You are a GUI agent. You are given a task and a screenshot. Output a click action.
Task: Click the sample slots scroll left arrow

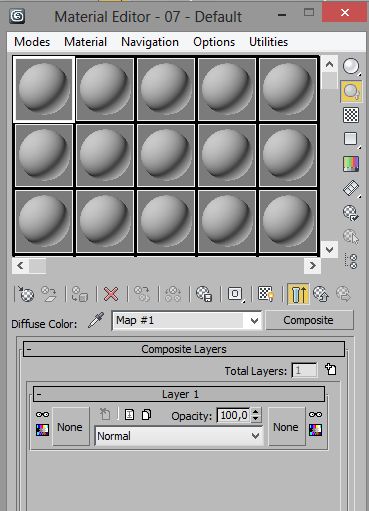coord(21,266)
